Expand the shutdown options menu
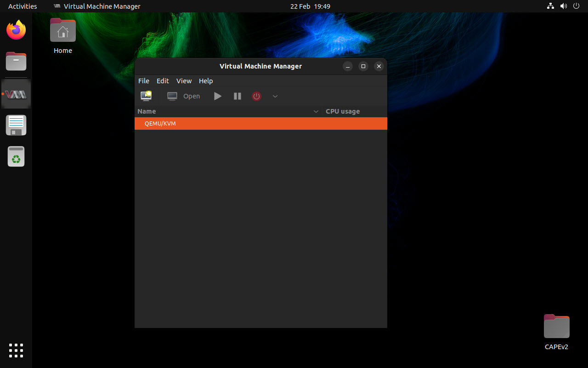588x368 pixels. click(x=275, y=96)
